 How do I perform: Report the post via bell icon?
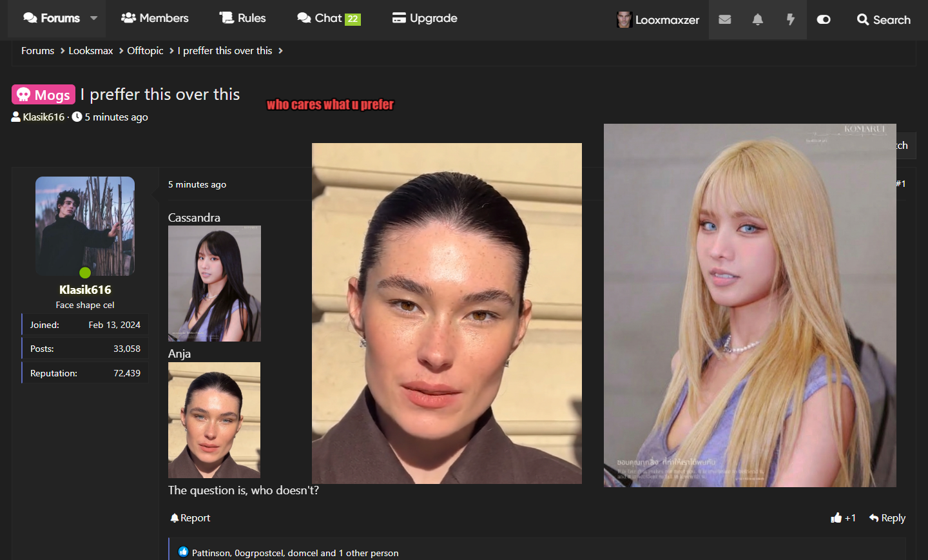click(x=190, y=517)
